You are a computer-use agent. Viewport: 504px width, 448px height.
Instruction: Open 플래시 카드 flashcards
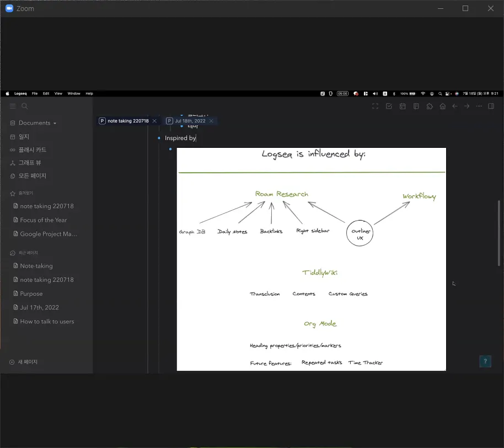pos(28,150)
